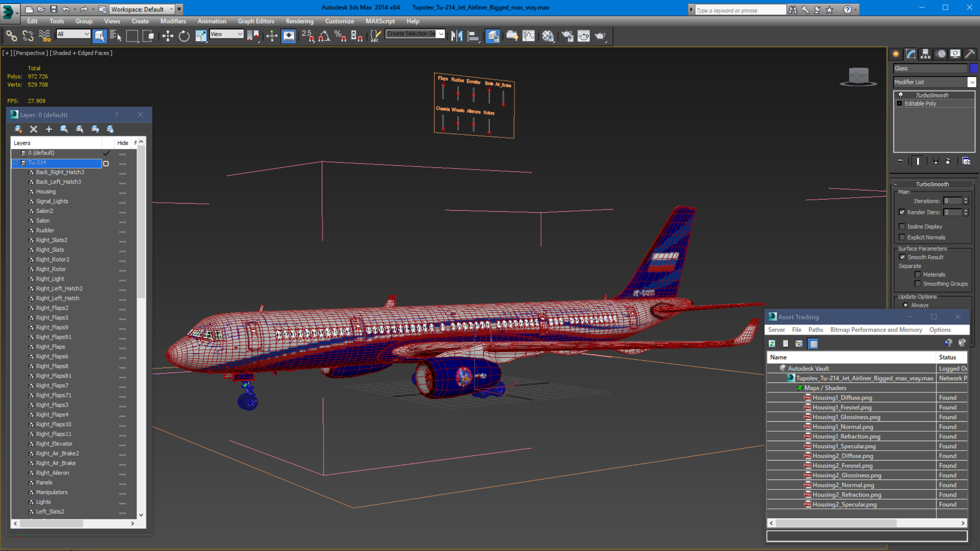Open the selection filter All dropdown

coord(73,34)
